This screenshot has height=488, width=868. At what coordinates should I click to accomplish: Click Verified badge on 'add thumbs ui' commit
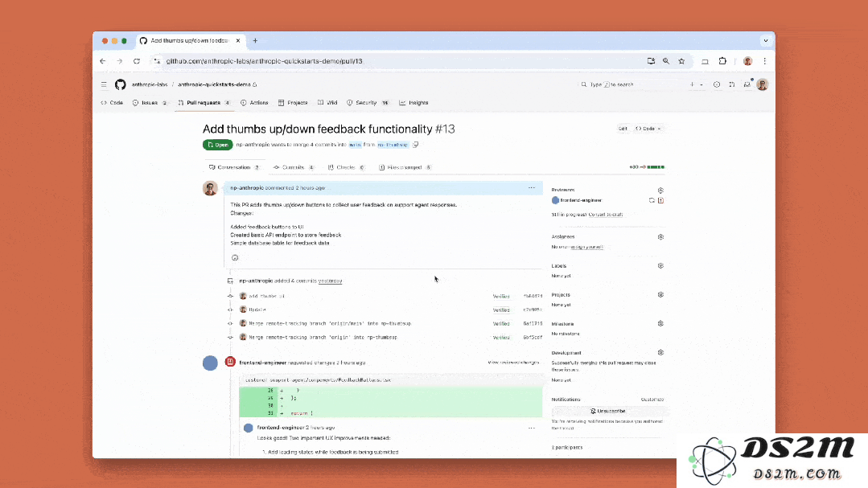click(x=501, y=297)
